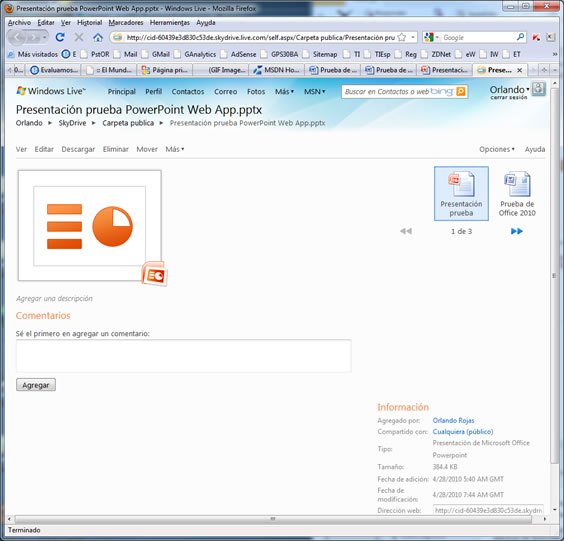Click the Windows Live logo

pyautogui.click(x=51, y=91)
